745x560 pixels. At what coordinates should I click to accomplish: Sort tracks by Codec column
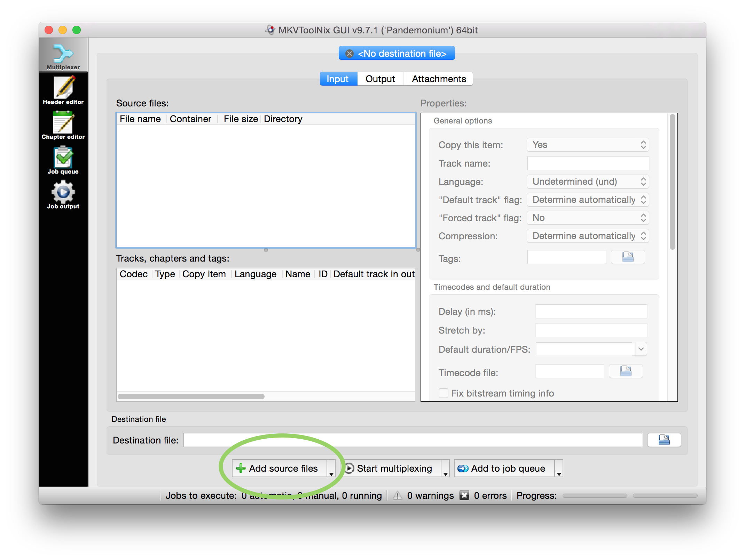coord(134,274)
